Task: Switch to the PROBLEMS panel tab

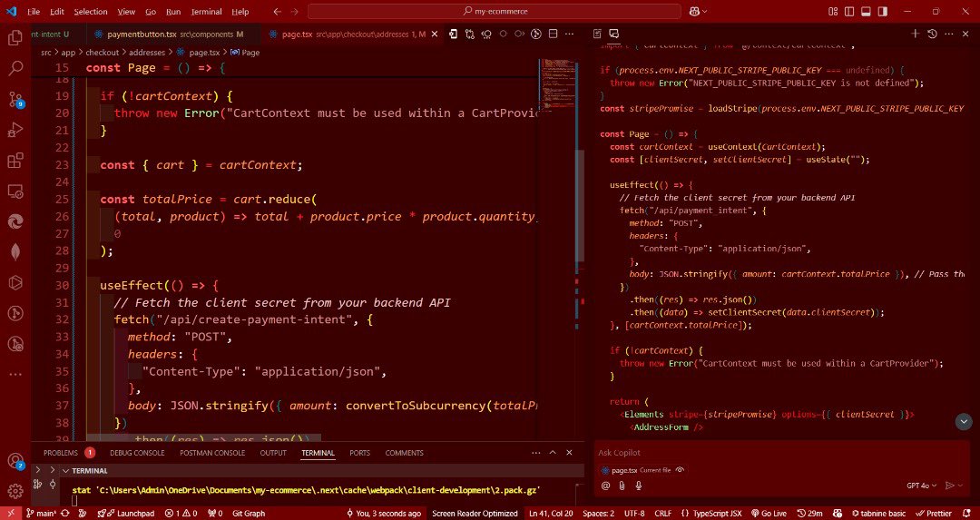Action: [x=61, y=453]
